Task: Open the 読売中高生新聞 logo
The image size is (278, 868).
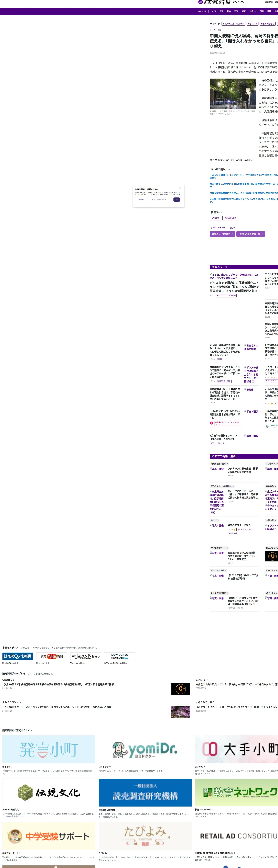Action: pos(52,656)
